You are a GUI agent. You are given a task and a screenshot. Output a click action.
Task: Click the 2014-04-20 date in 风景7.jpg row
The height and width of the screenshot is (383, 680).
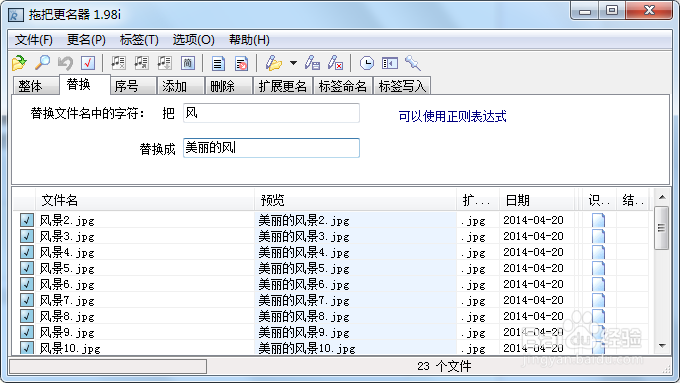click(x=533, y=300)
